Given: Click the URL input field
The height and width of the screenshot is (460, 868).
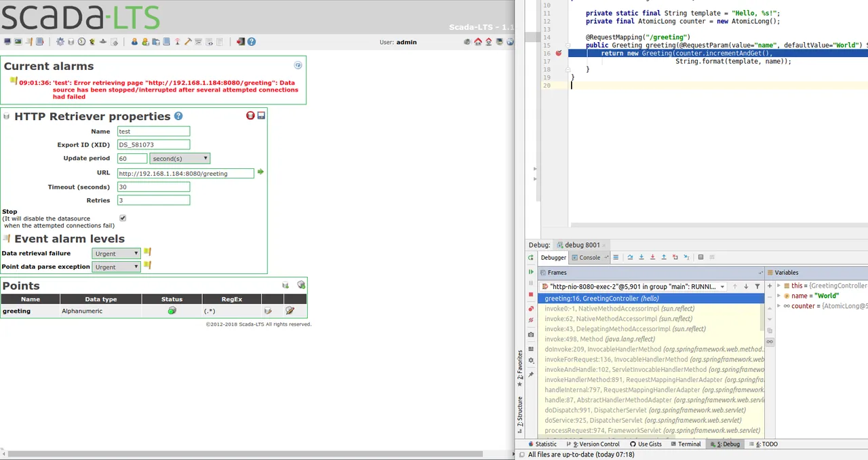Looking at the screenshot, I should point(186,173).
